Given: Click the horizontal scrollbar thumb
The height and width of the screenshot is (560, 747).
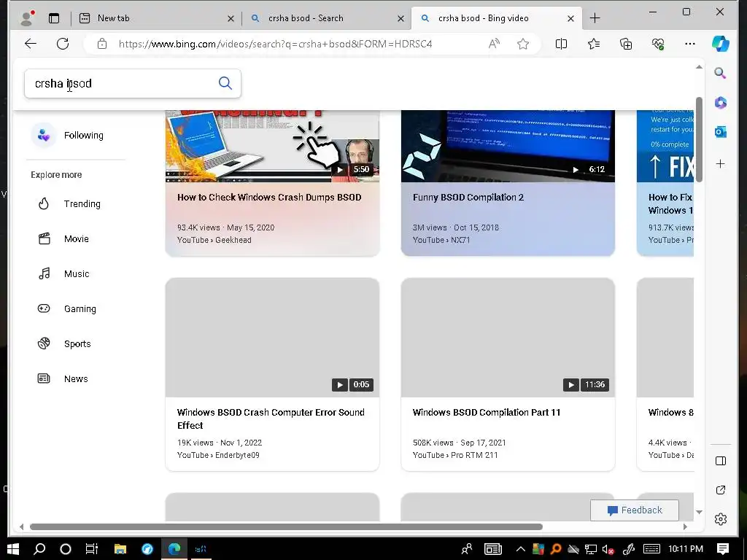Looking at the screenshot, I should click(286, 526).
